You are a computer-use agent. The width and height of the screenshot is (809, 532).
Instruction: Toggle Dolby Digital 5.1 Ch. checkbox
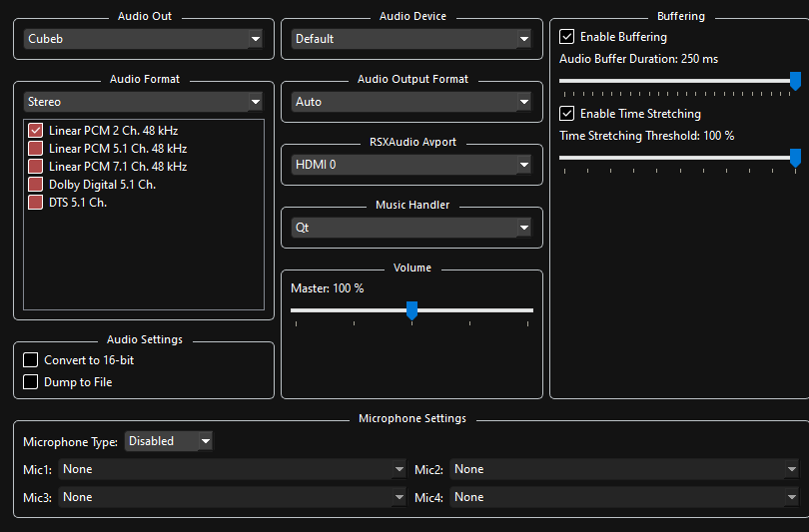tap(35, 185)
